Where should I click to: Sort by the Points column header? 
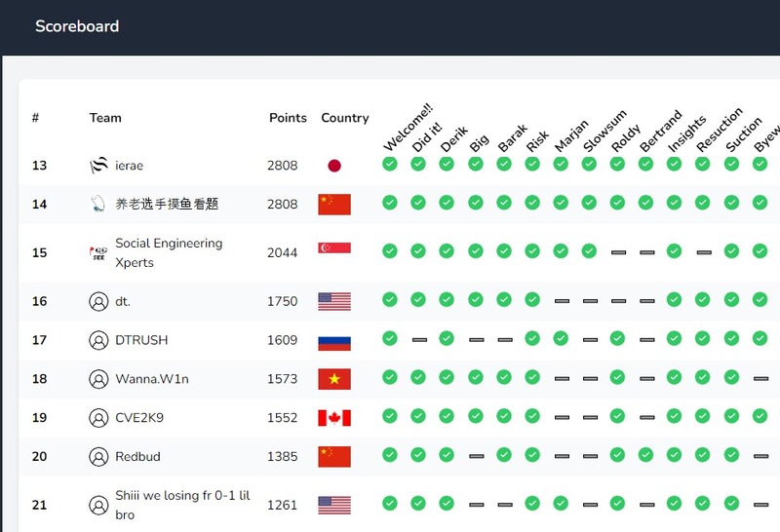(288, 118)
